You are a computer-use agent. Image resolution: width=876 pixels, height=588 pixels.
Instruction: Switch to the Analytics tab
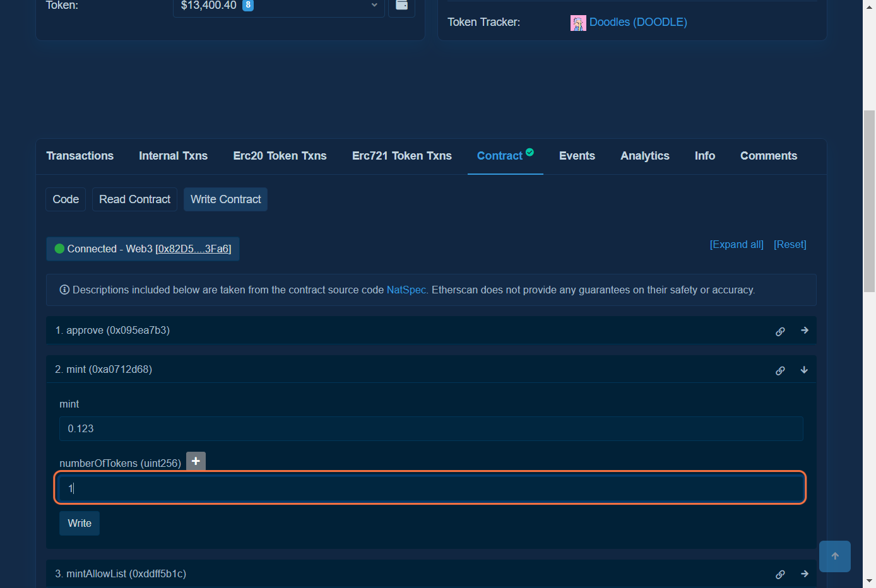645,156
